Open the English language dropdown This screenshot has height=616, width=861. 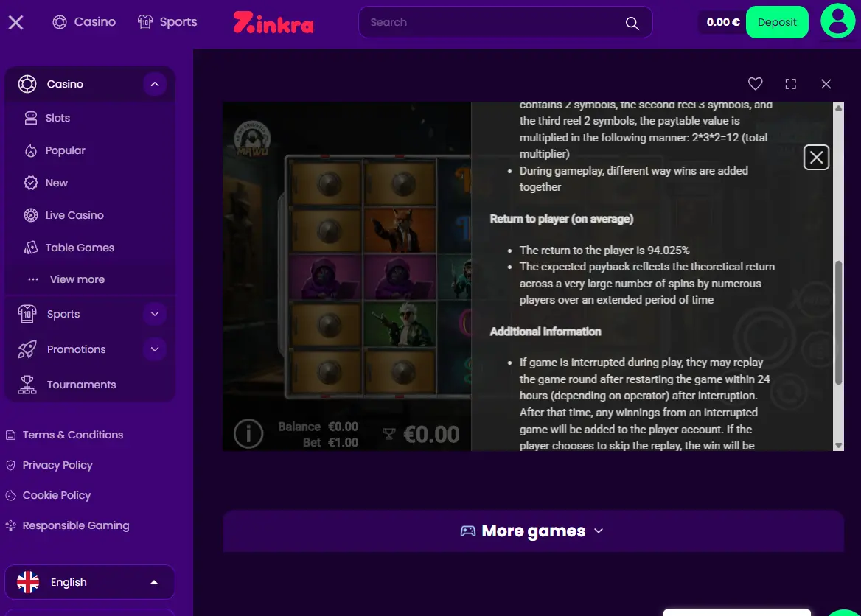point(90,582)
